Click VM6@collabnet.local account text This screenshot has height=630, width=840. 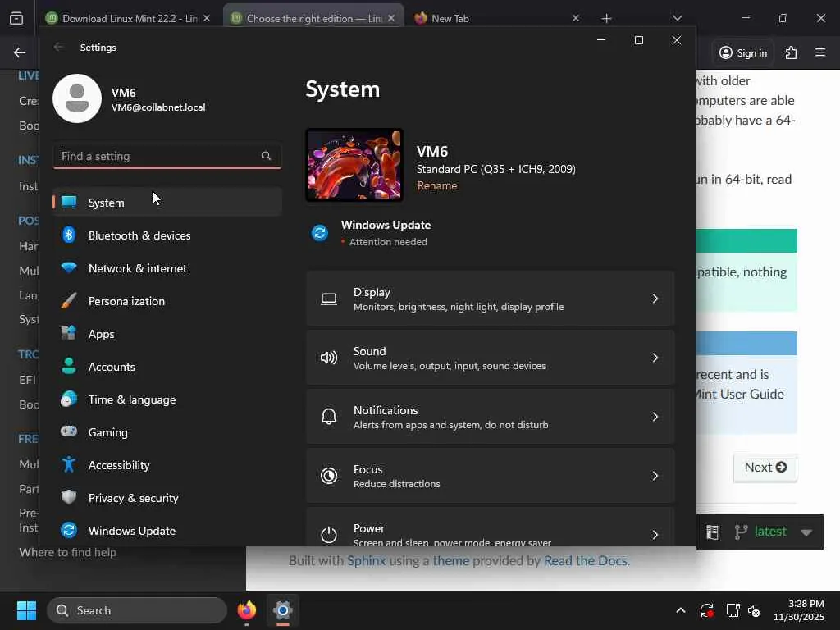point(158,107)
